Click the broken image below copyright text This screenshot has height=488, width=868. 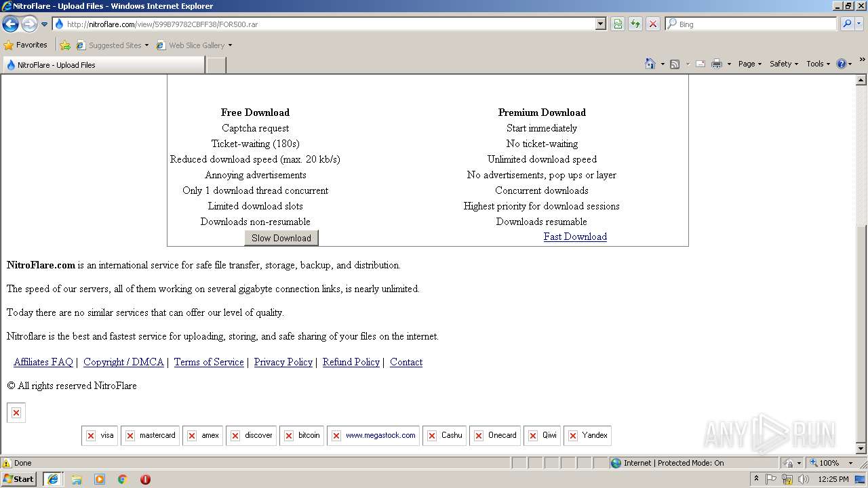point(16,412)
